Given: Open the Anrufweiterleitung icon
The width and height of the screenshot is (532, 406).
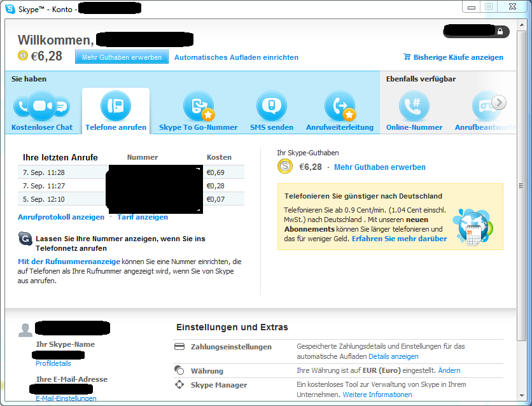Looking at the screenshot, I should 339,106.
